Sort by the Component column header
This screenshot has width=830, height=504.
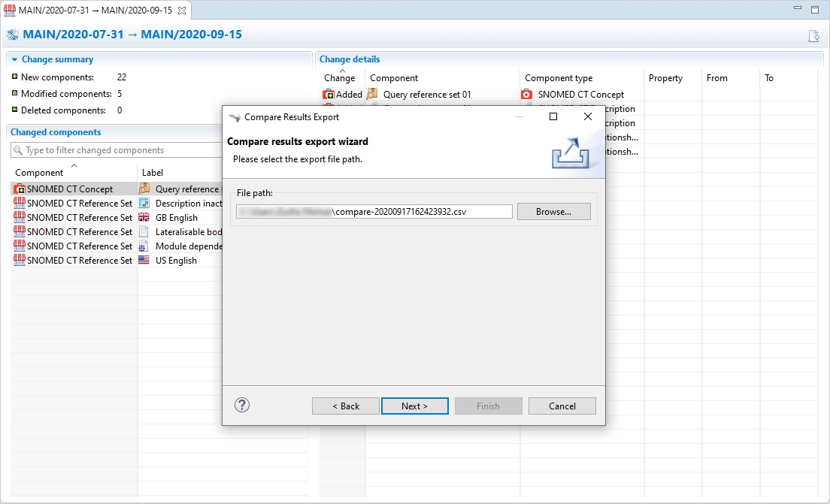[39, 173]
